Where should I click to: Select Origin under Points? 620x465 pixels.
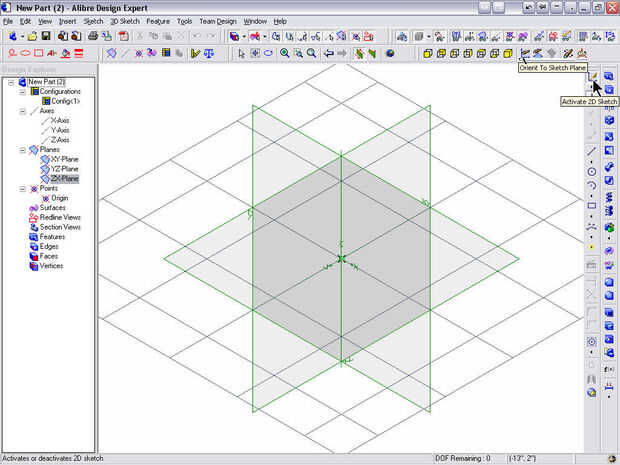point(59,198)
